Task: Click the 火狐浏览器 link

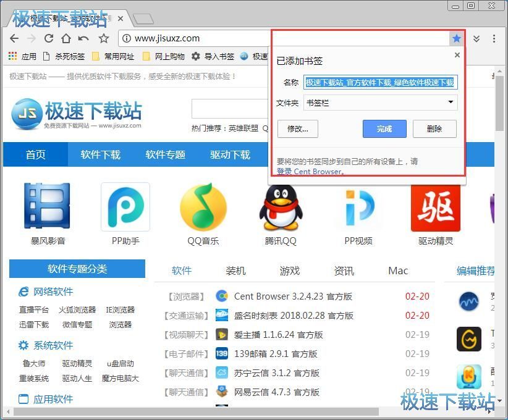Action: (x=77, y=309)
